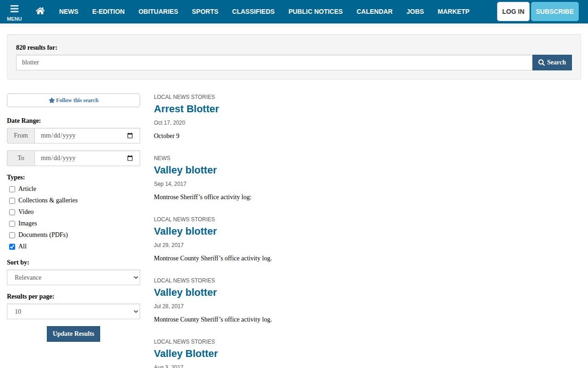Go to the home page icon
Screen dimensions: 588x368
[40, 11]
